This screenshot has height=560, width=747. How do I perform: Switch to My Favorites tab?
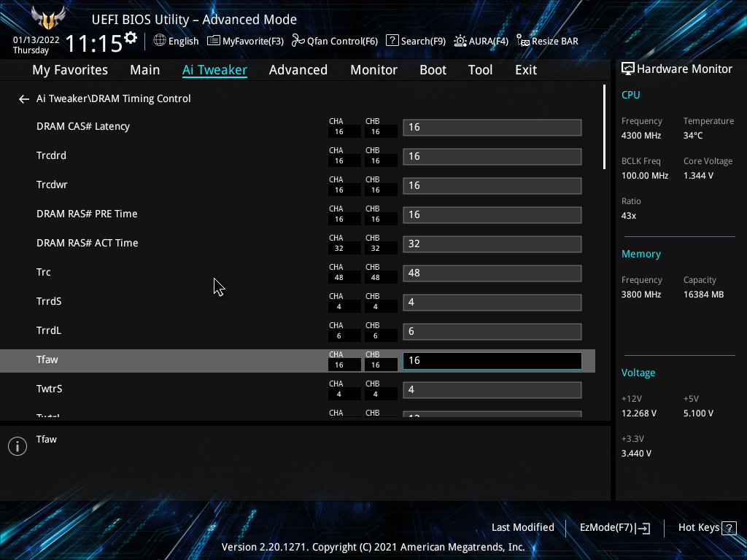coord(70,70)
